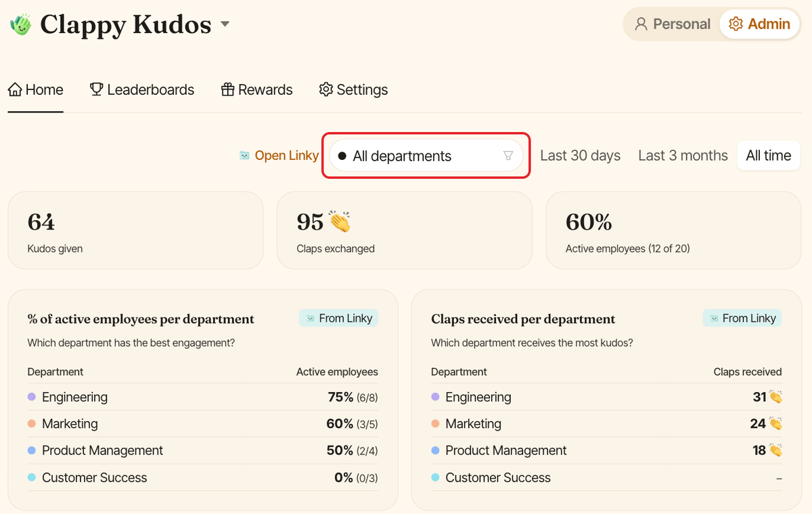The height and width of the screenshot is (514, 812).
Task: Click the 'Claps received per department' heading
Action: (x=523, y=319)
